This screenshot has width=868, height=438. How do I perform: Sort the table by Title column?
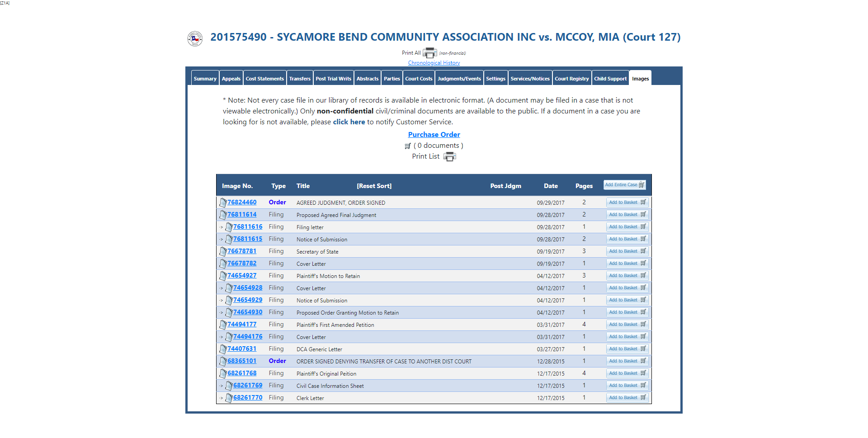pos(303,186)
